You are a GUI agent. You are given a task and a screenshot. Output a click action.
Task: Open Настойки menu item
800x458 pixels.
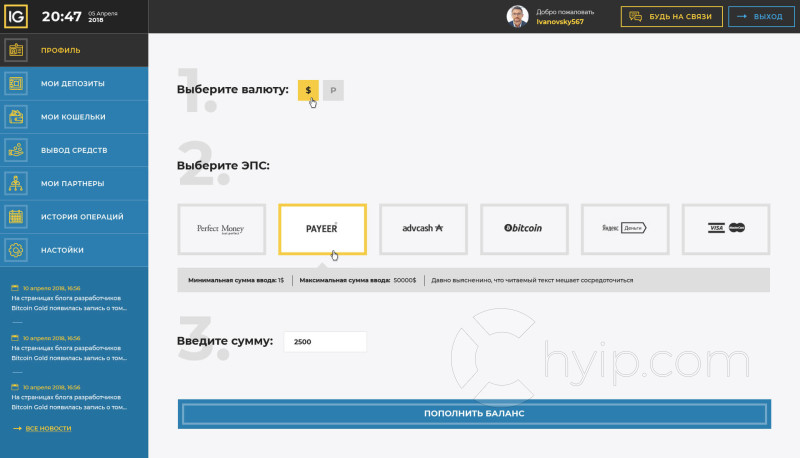pyautogui.click(x=74, y=250)
